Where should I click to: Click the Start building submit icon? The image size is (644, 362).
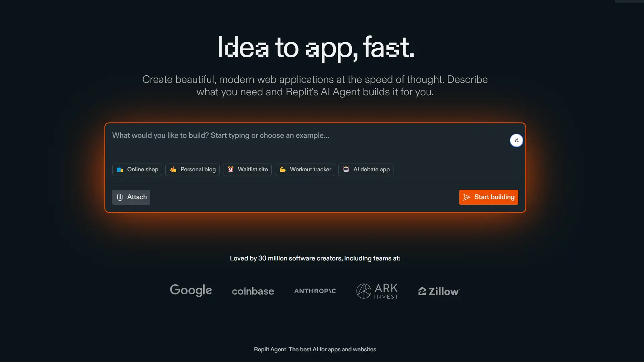click(467, 197)
